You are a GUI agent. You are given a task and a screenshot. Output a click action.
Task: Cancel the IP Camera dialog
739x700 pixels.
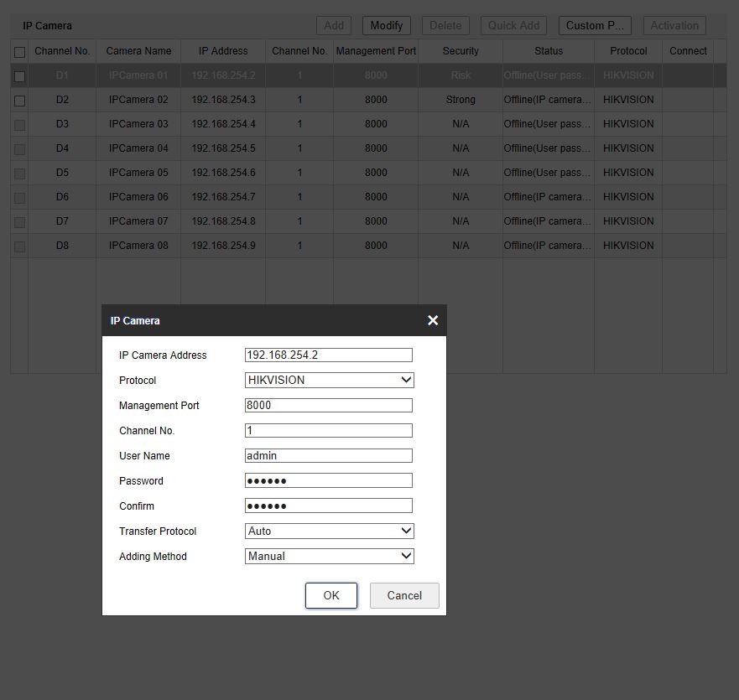[x=404, y=595]
